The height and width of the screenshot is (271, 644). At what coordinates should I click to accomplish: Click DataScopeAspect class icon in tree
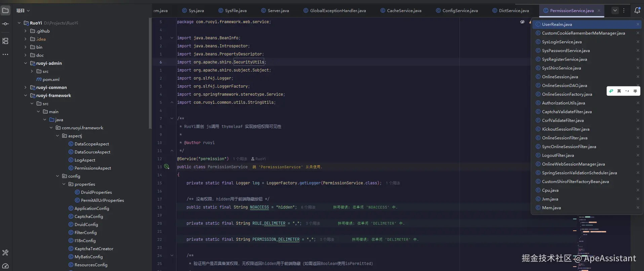click(71, 144)
